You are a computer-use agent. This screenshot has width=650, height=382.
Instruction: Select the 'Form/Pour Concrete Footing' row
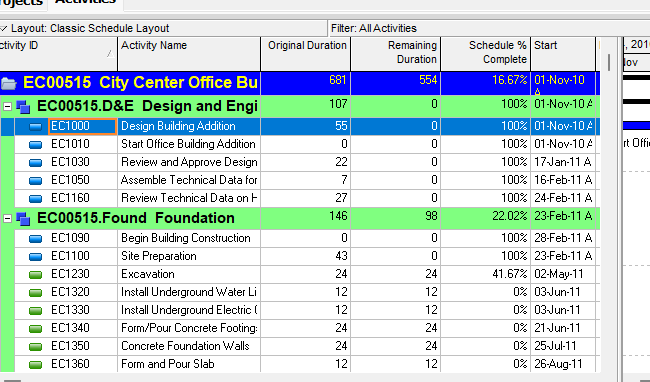point(307,328)
